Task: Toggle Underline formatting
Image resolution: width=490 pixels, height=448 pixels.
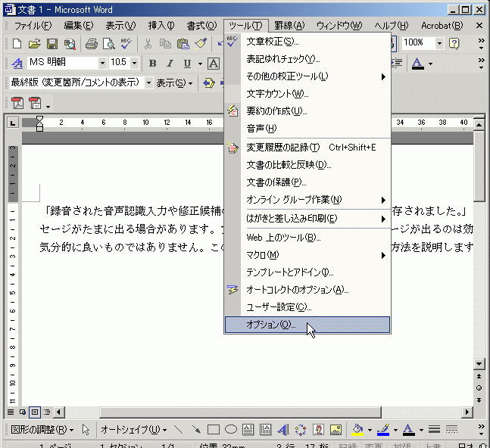Action: [x=186, y=64]
